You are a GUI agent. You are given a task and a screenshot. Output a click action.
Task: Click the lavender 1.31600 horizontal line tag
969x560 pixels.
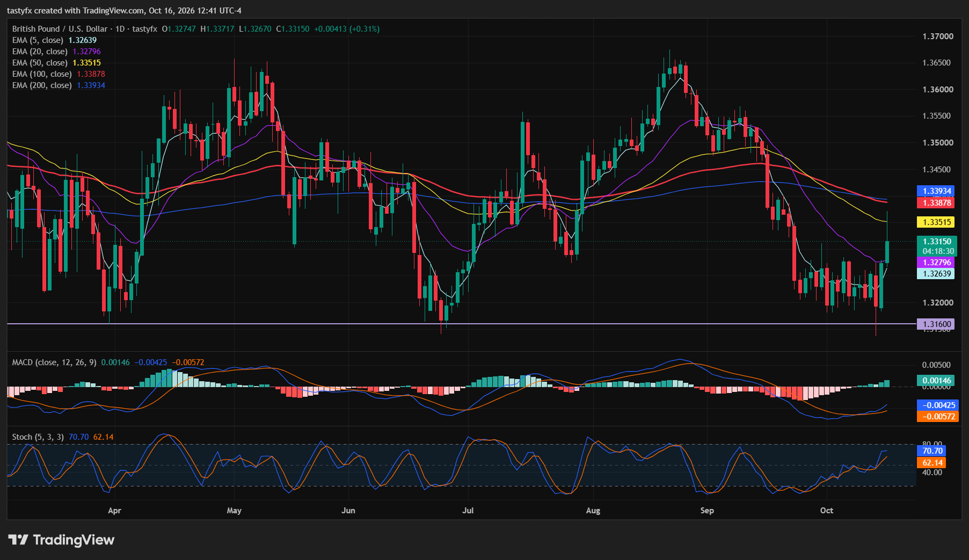[937, 324]
